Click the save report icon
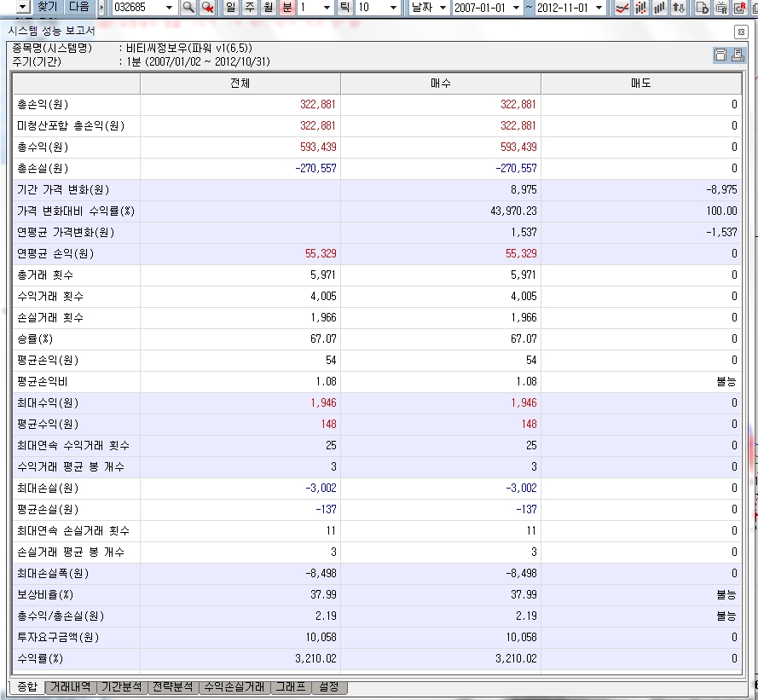Screen dimensions: 758x700 point(720,55)
